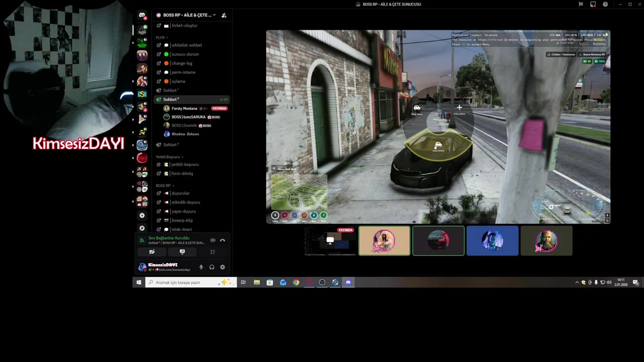Open the taskbar clock showing 14:11
Screen dimensions: 644x362
[x=621, y=283]
